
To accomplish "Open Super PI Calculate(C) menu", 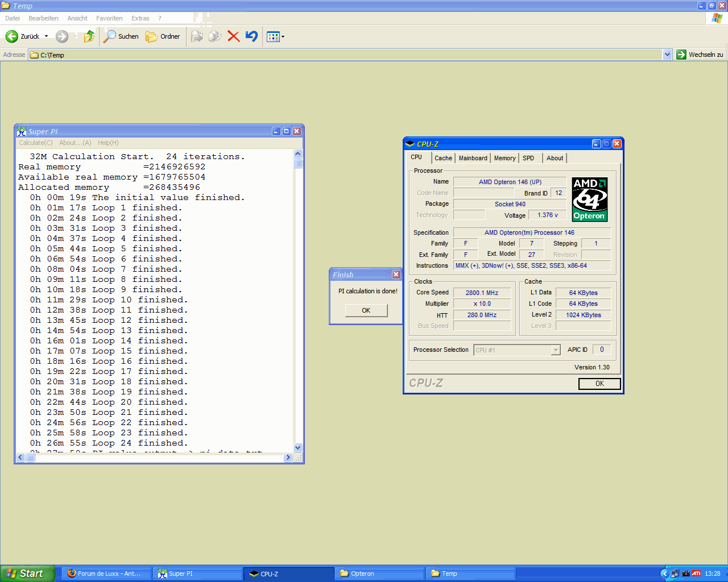I will point(36,143).
